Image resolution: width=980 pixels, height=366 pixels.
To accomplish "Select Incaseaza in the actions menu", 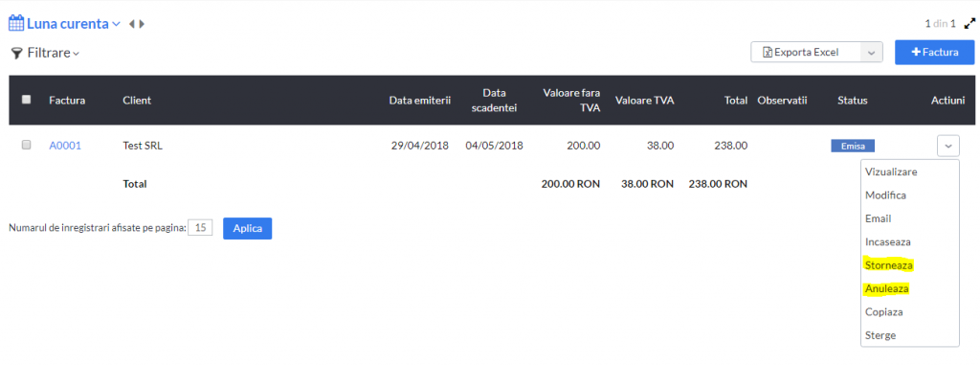I will coord(887,241).
